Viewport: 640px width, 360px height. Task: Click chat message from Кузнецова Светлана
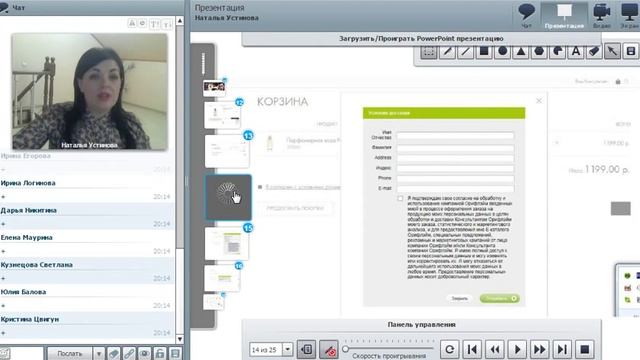click(87, 271)
